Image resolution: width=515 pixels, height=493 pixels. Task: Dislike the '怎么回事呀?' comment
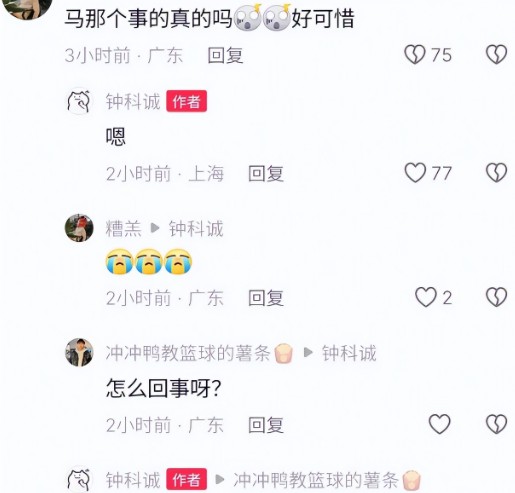point(496,424)
